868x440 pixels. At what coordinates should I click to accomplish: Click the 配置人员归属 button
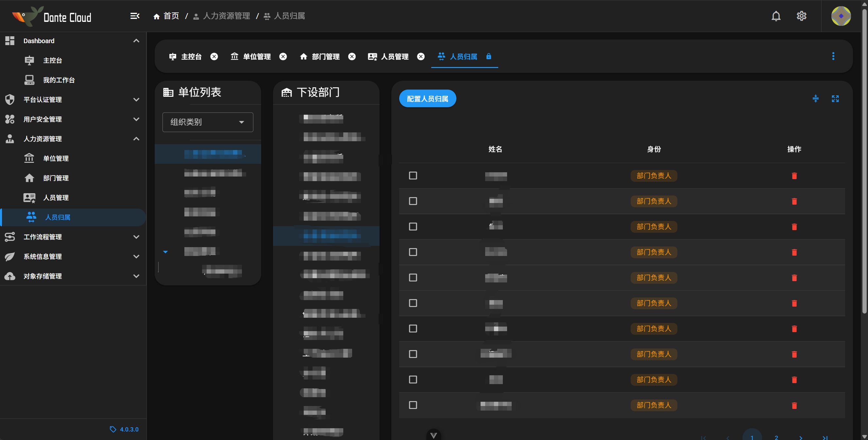427,99
